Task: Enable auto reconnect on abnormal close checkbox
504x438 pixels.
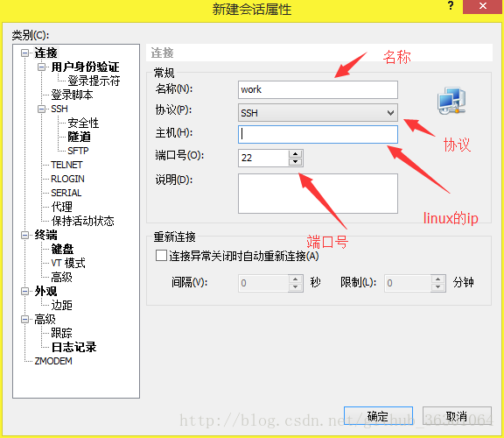Action: [x=161, y=256]
